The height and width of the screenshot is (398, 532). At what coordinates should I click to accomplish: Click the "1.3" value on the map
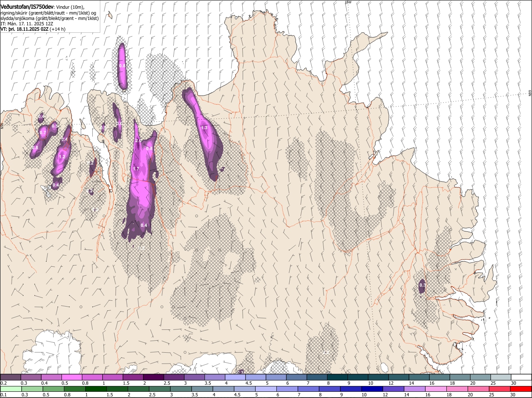point(204,128)
